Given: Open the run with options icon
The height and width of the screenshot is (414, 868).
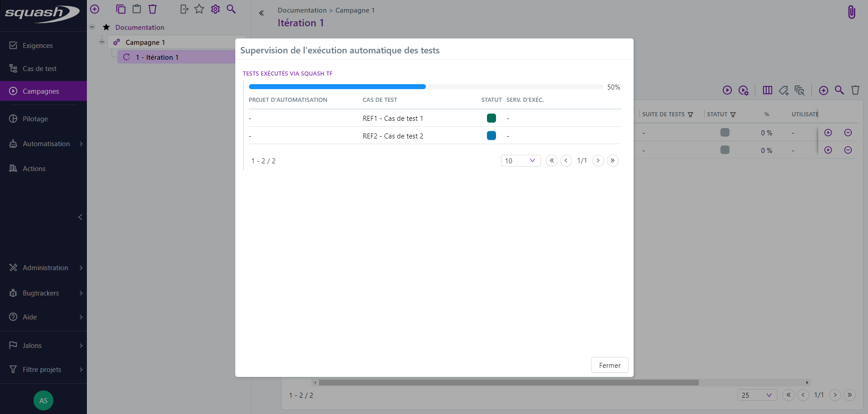Looking at the screenshot, I should (744, 90).
